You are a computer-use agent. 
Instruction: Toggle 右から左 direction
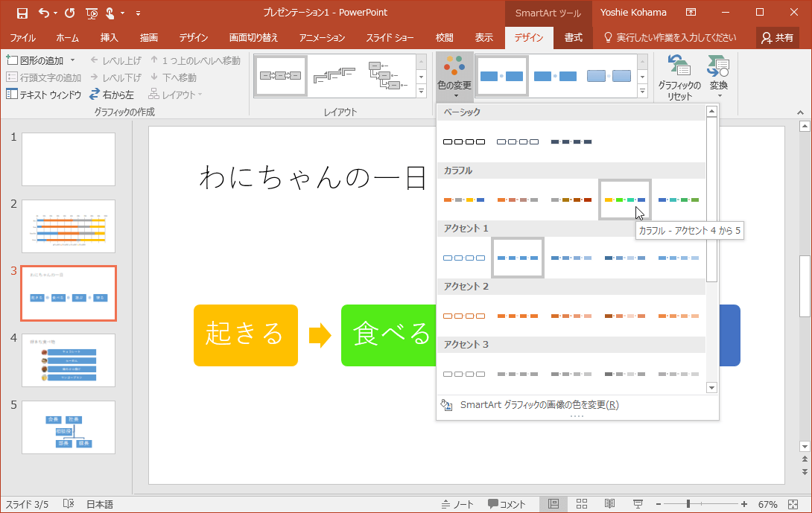tap(112, 95)
